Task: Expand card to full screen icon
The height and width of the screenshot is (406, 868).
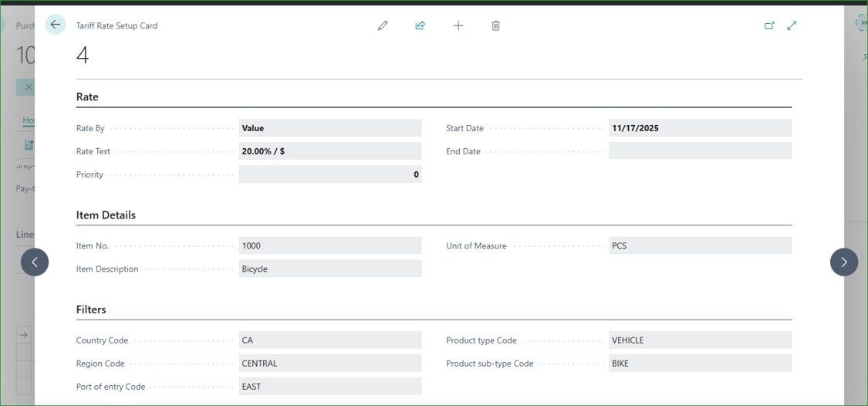Action: pos(792,25)
